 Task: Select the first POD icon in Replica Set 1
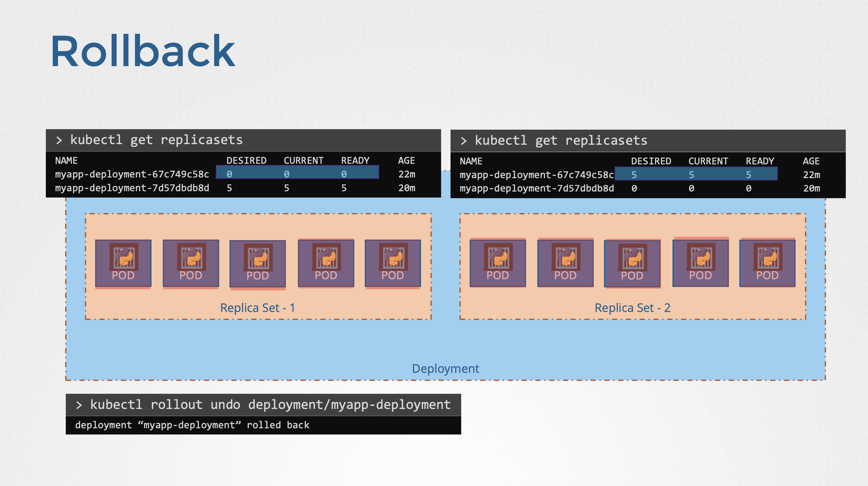(x=123, y=264)
